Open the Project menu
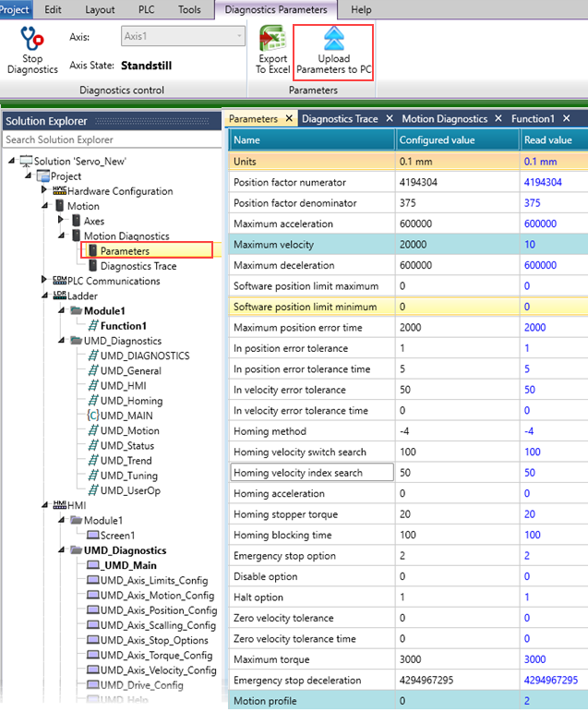This screenshot has width=588, height=712. (15, 9)
